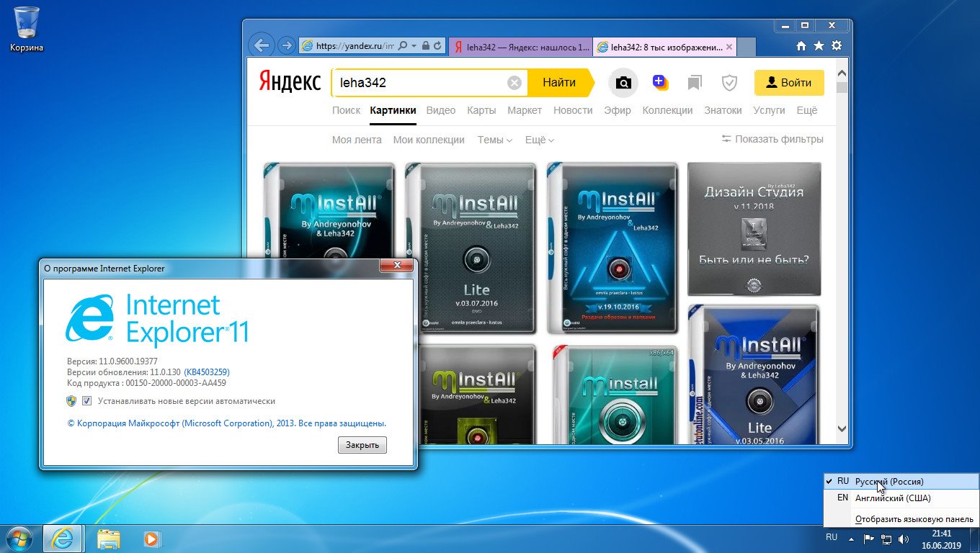This screenshot has width=980, height=553.
Task: Click the lock security icon in address bar
Action: click(x=426, y=45)
